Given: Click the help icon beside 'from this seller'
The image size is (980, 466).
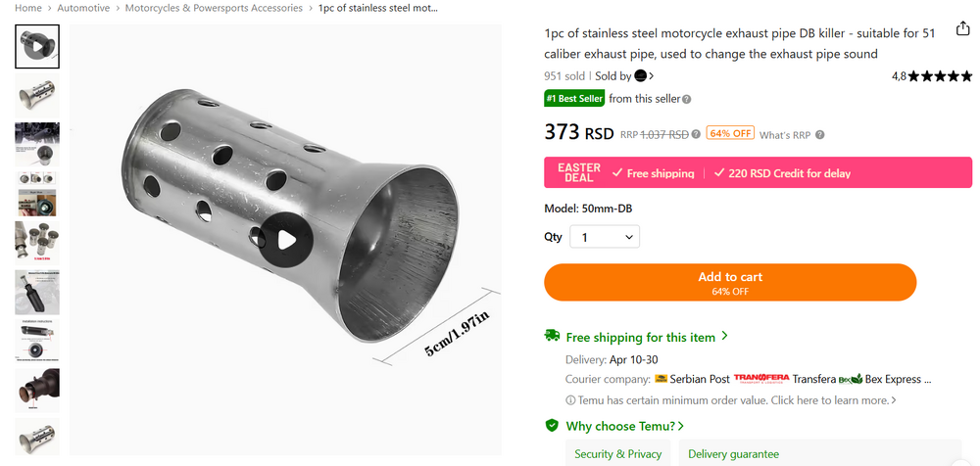Looking at the screenshot, I should pyautogui.click(x=687, y=99).
